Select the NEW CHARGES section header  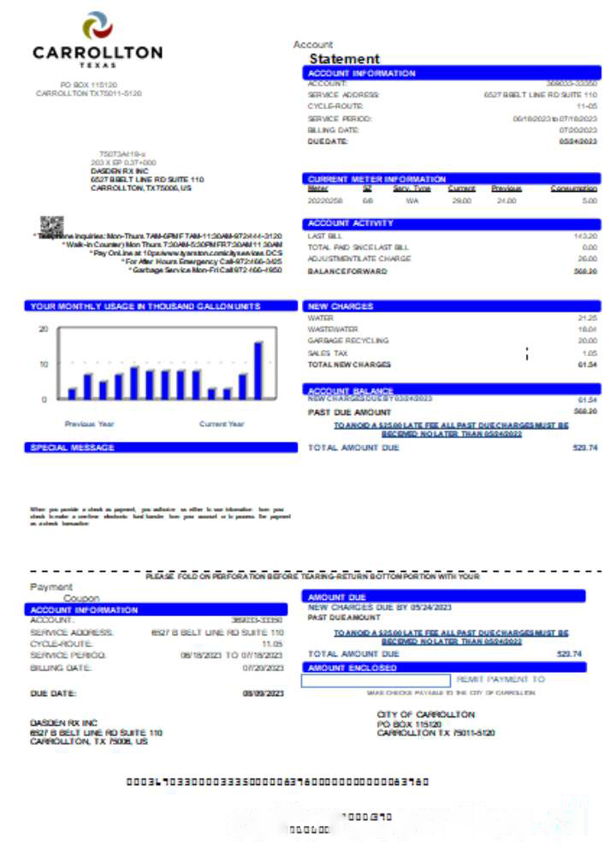tap(452, 306)
